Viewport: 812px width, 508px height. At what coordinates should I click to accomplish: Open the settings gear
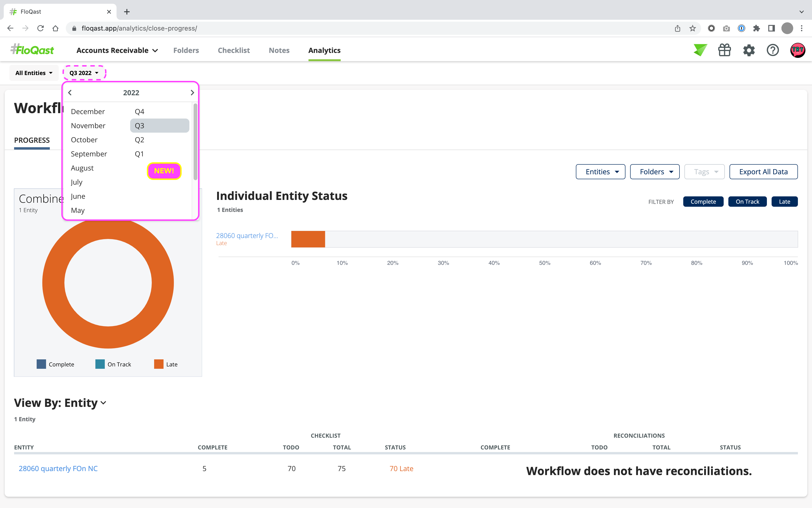(749, 50)
